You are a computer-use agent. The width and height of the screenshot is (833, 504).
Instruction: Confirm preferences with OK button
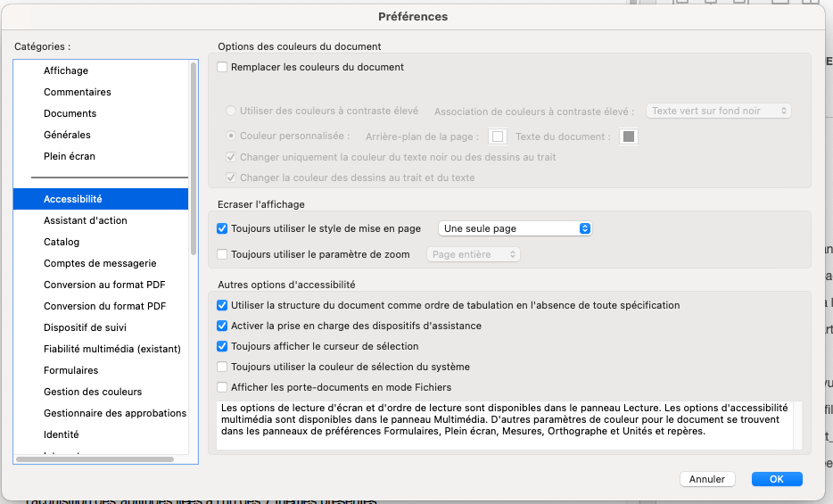pyautogui.click(x=777, y=479)
